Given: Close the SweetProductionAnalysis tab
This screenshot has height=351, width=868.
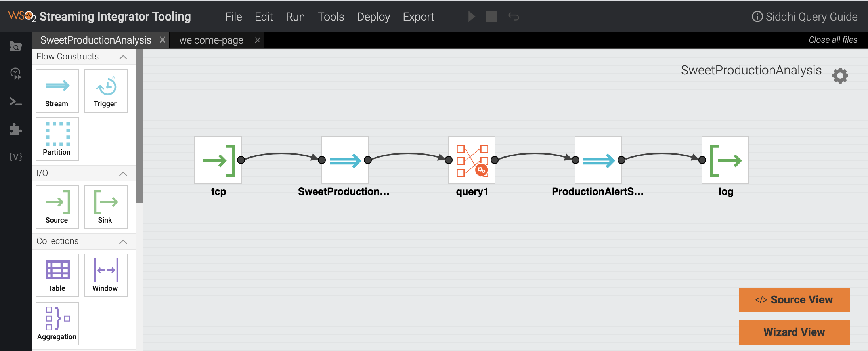Looking at the screenshot, I should (163, 40).
